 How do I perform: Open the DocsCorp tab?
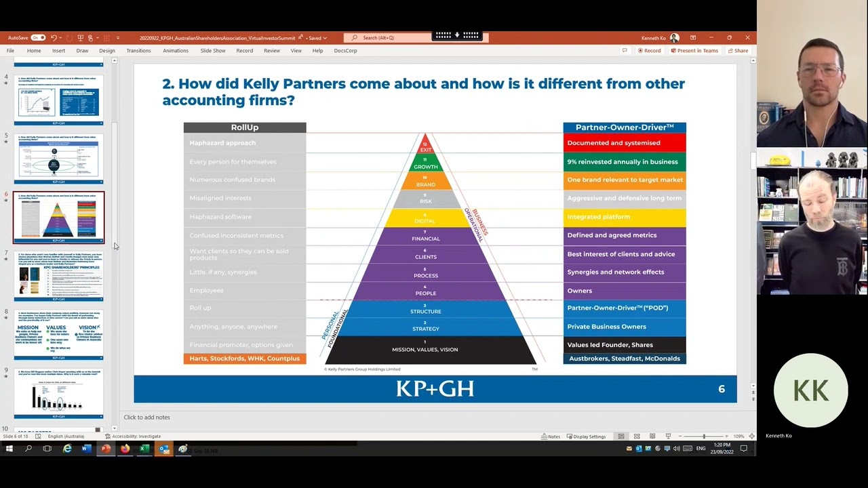[x=345, y=51]
